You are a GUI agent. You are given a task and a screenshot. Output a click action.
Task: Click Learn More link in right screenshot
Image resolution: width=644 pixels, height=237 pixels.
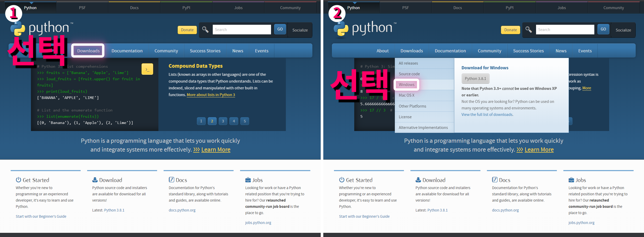point(539,149)
